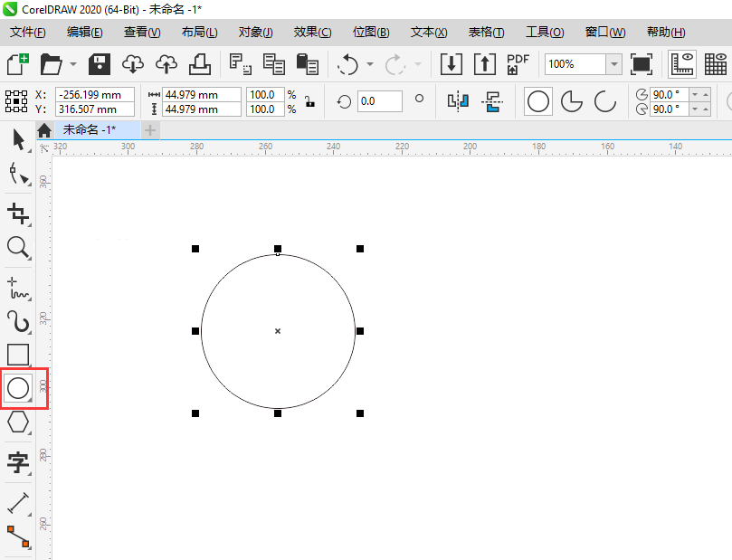
Task: Switch ellipse to Pie shape mode
Action: (x=571, y=101)
